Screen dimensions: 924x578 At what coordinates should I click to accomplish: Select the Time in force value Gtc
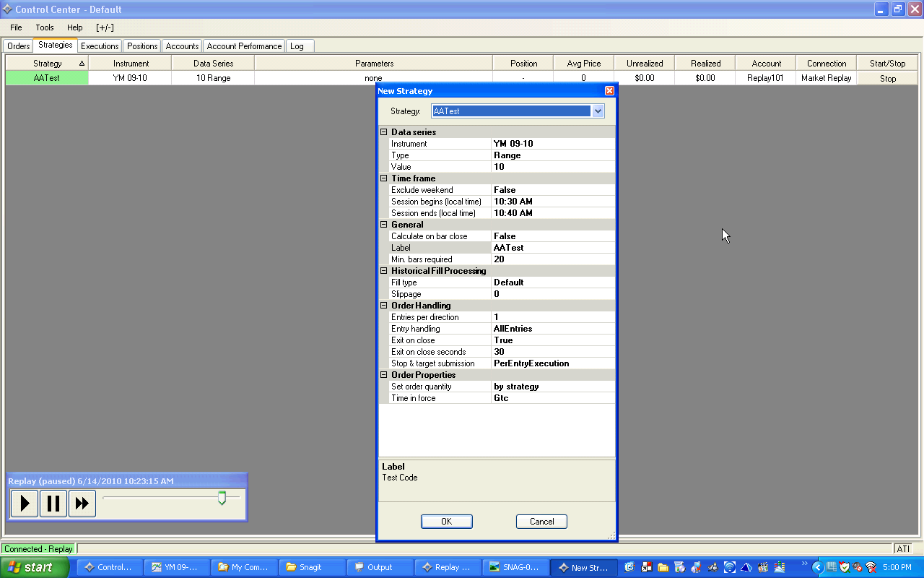(553, 398)
